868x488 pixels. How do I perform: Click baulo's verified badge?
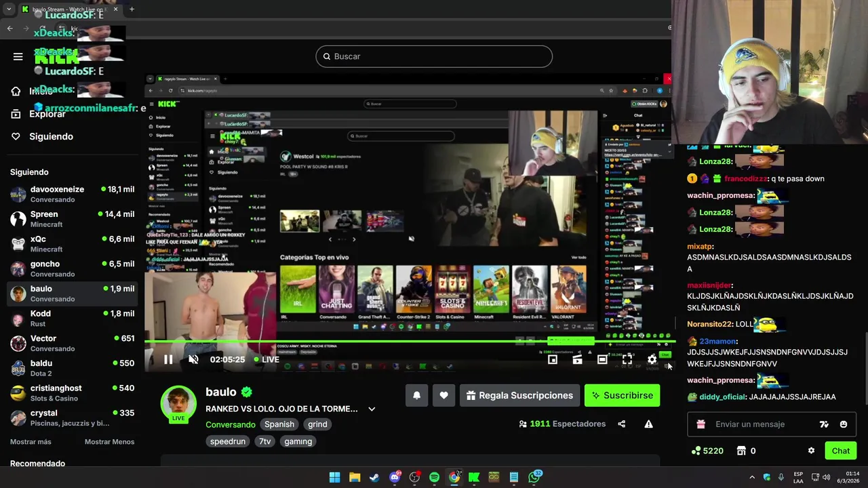(247, 392)
